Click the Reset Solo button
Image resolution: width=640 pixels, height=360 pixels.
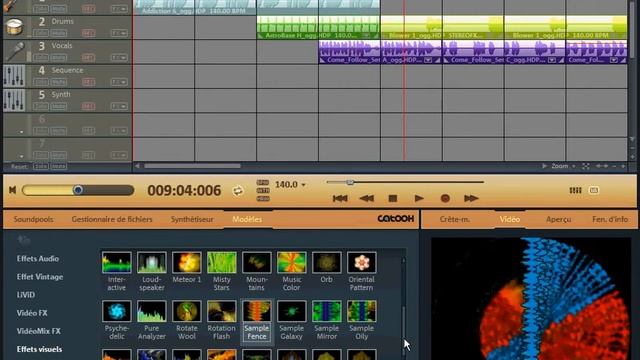[x=40, y=167]
